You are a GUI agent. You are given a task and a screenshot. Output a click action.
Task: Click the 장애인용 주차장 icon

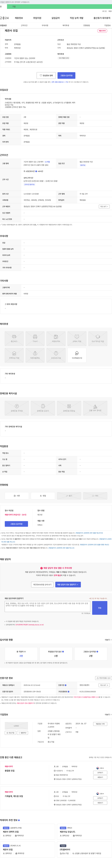click(17, 408)
